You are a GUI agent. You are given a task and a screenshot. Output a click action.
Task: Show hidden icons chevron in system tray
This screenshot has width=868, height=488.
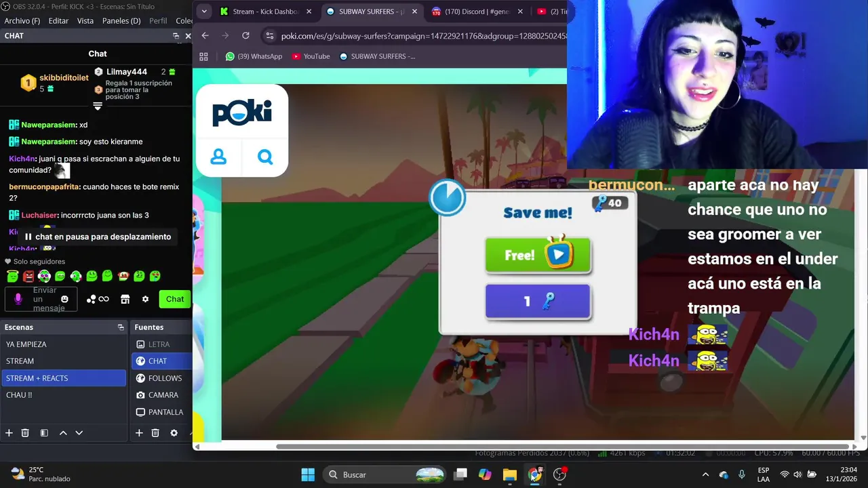[x=705, y=474]
